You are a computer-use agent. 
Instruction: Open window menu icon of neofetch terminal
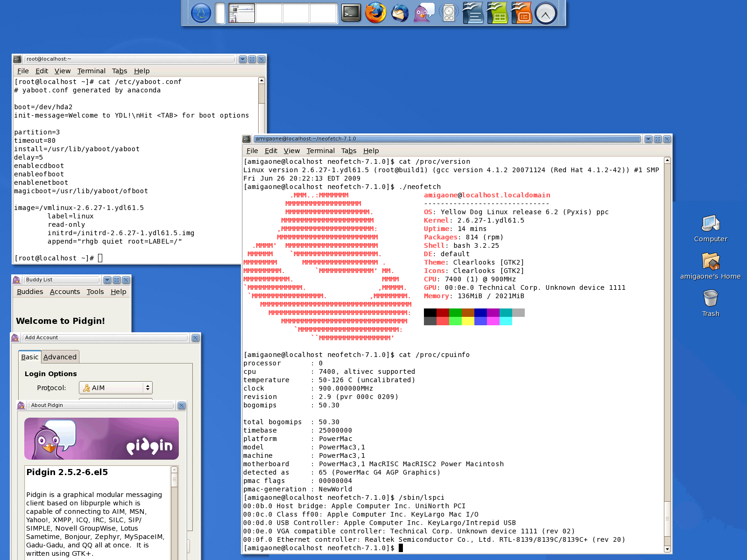pyautogui.click(x=247, y=139)
